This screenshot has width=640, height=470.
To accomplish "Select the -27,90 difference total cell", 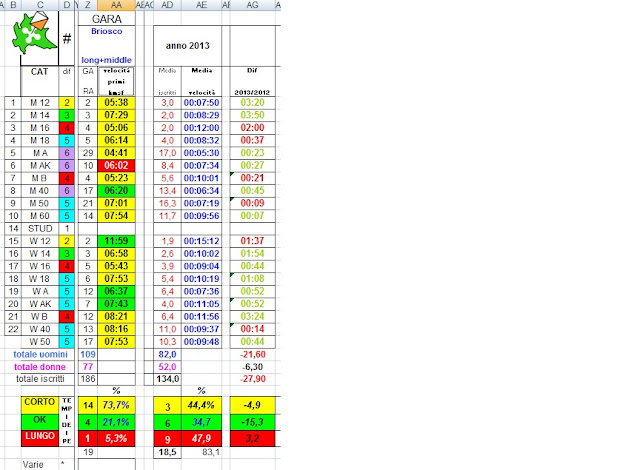I will (253, 379).
